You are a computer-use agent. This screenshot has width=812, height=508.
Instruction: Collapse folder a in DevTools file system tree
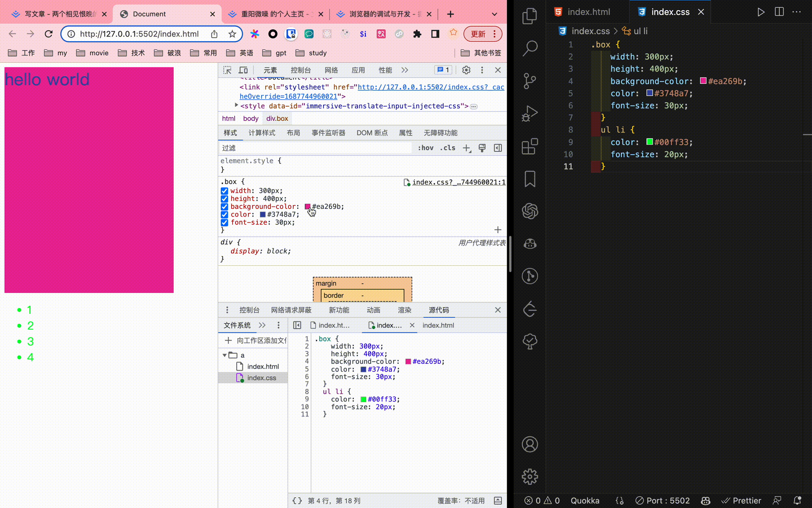225,355
